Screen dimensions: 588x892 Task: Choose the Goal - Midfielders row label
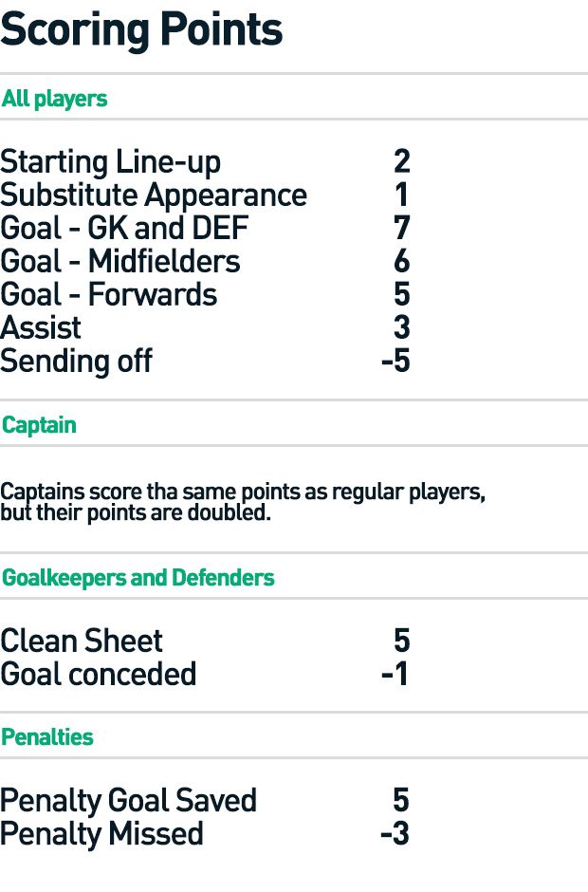pyautogui.click(x=120, y=262)
